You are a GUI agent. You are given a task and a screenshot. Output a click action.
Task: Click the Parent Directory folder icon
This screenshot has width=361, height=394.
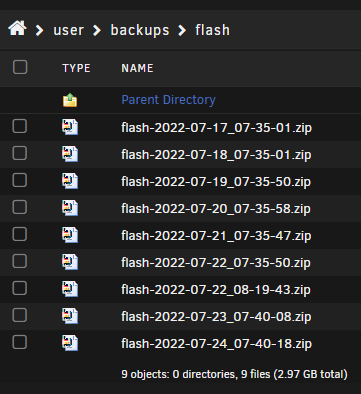click(70, 100)
